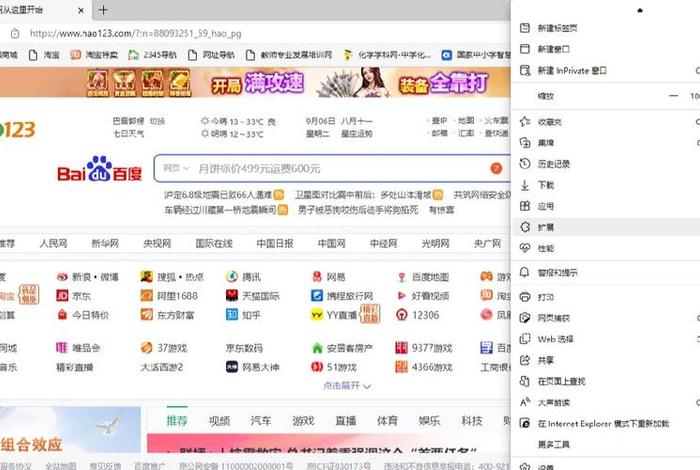The height and width of the screenshot is (470, 700).
Task: Click the game advertisement banner
Action: [255, 83]
